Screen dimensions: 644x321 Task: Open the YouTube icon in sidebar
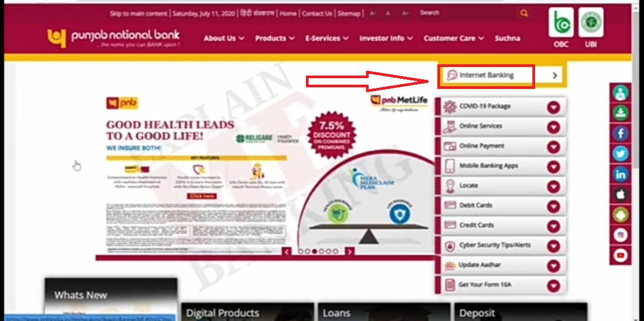(621, 256)
